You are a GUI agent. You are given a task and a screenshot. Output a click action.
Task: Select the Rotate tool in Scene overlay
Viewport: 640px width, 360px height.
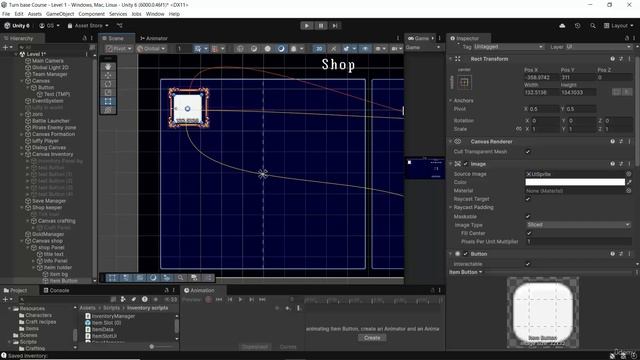coord(108,84)
